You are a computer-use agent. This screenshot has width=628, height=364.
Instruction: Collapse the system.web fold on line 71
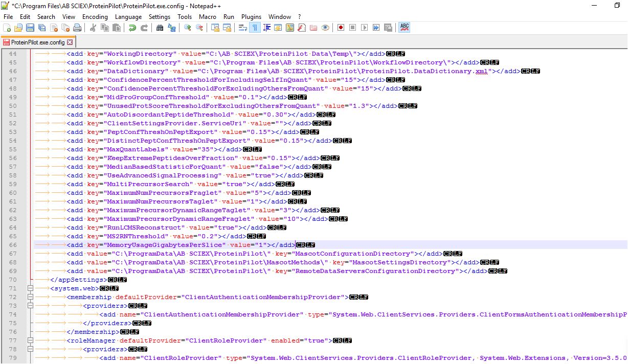click(x=30, y=288)
